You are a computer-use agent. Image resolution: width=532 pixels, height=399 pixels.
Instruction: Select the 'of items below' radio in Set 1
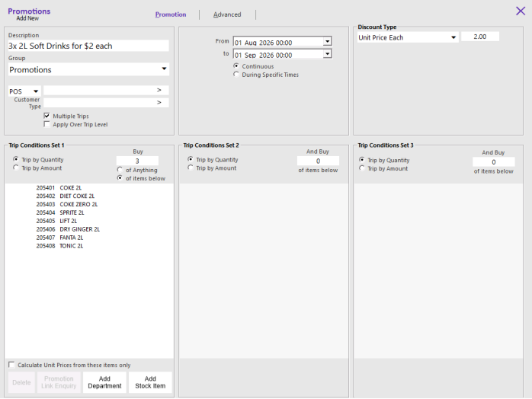pos(120,178)
